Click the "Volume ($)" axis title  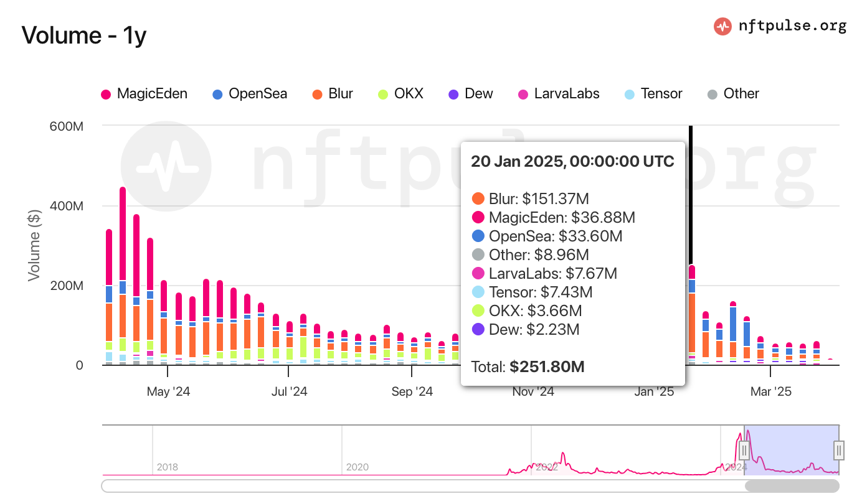click(x=35, y=245)
